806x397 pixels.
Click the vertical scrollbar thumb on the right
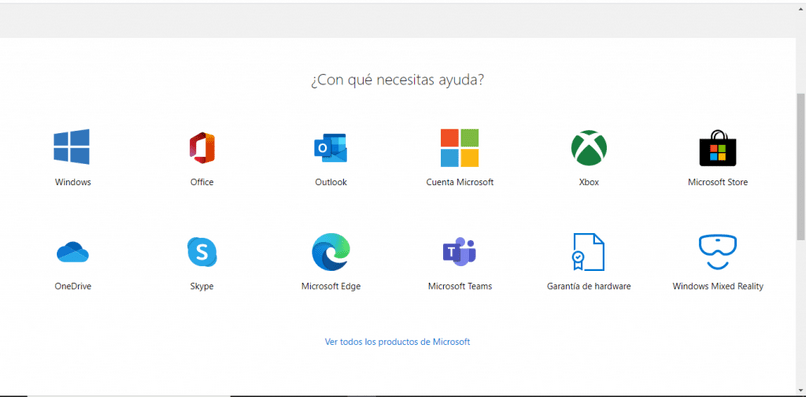pyautogui.click(x=801, y=167)
